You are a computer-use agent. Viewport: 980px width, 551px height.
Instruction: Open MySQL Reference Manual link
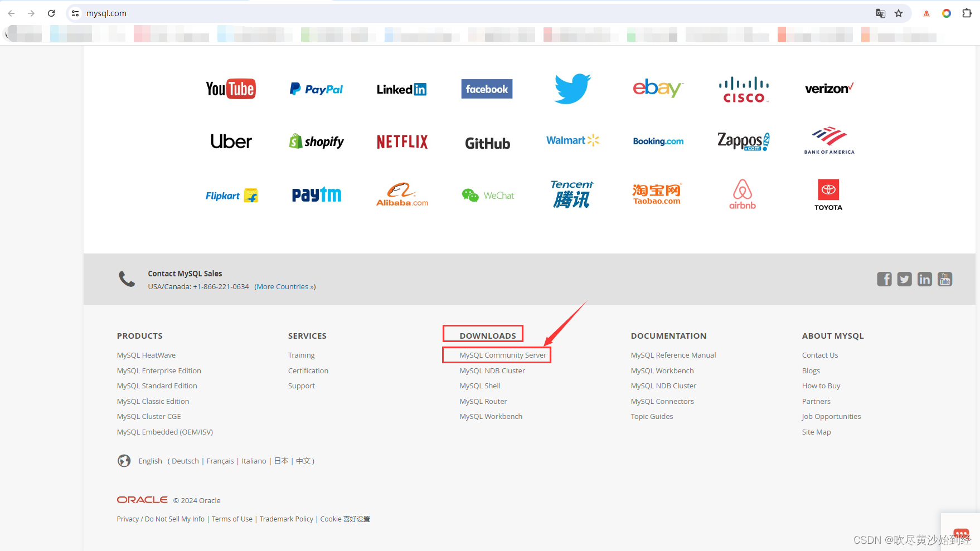pos(673,355)
